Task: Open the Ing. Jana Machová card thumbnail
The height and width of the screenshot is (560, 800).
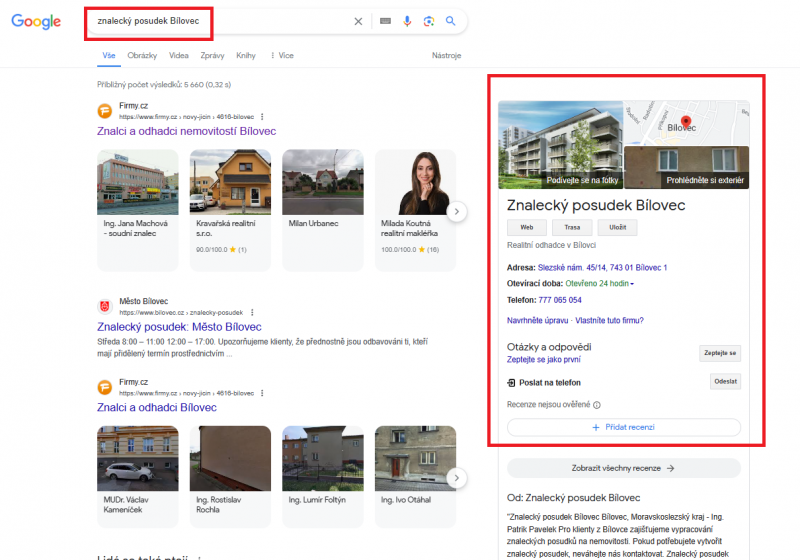Action: (x=138, y=182)
